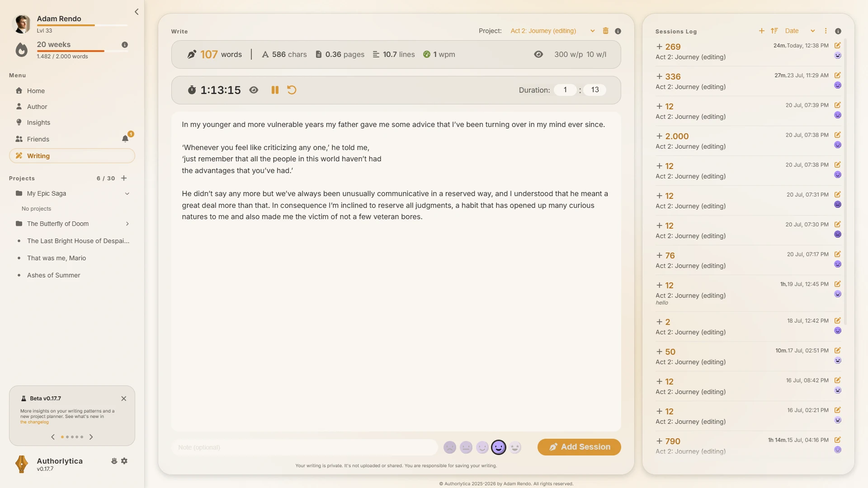Collapse the sidebar with the left chevron
The width and height of the screenshot is (868, 488).
(137, 12)
